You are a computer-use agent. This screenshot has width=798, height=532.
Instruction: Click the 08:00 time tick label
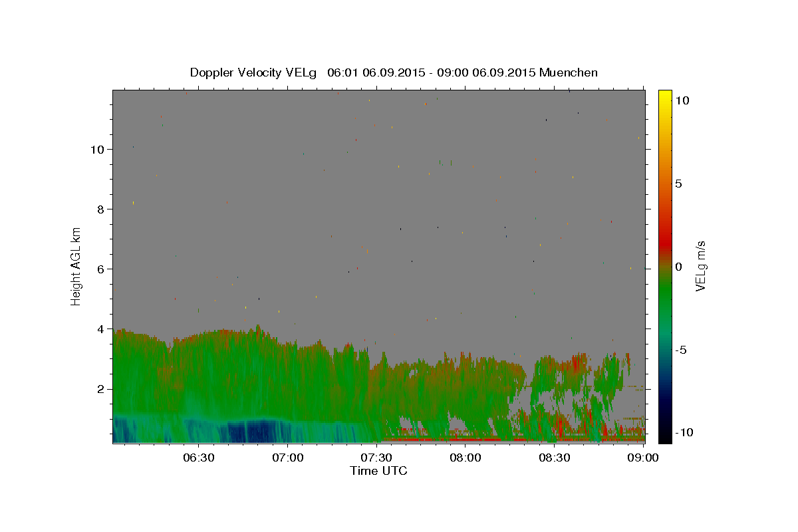[465, 458]
